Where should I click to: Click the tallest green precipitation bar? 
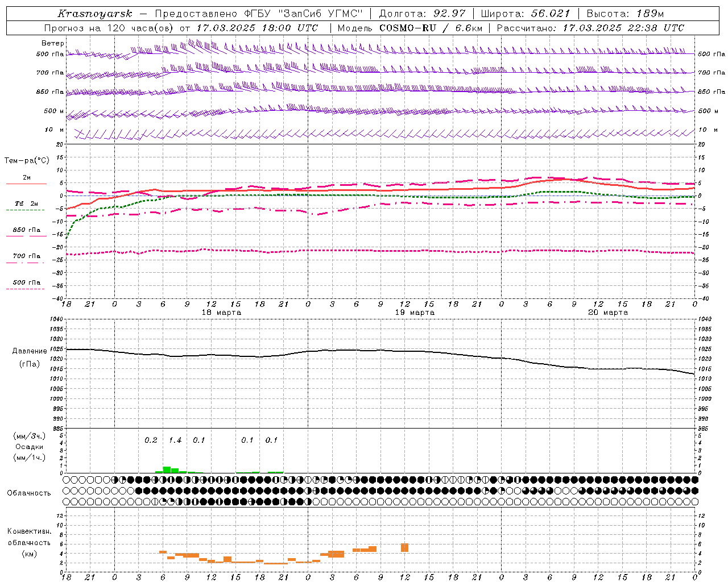[167, 469]
